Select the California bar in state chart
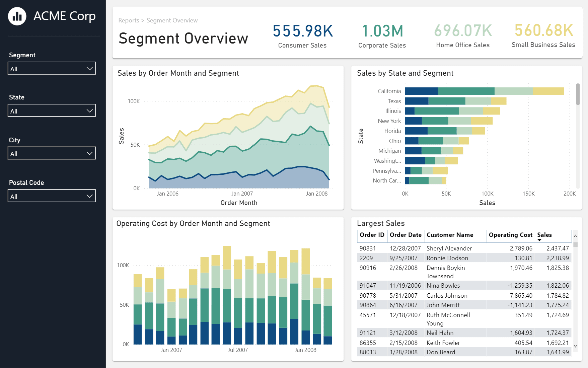Viewport: 588px width, 368px height. pyautogui.click(x=484, y=91)
